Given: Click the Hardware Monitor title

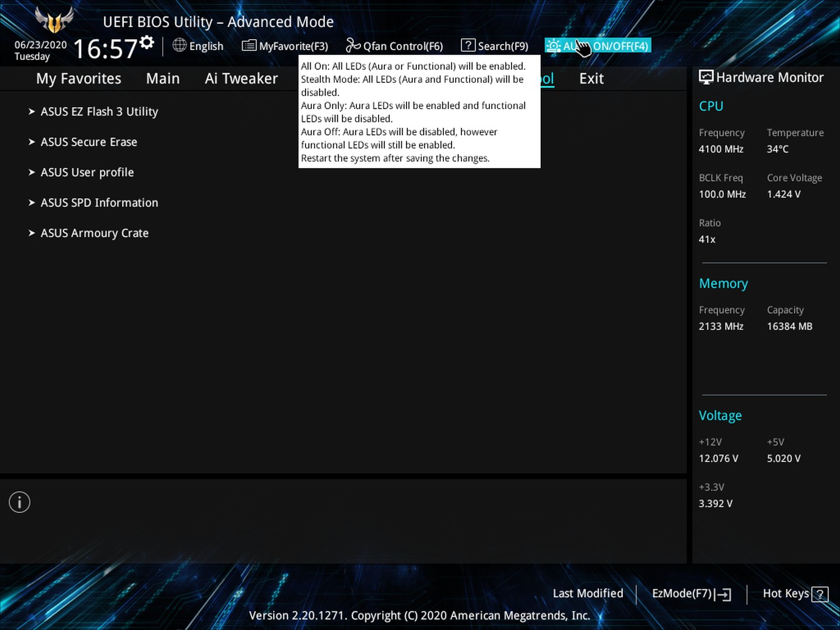Looking at the screenshot, I should click(770, 78).
